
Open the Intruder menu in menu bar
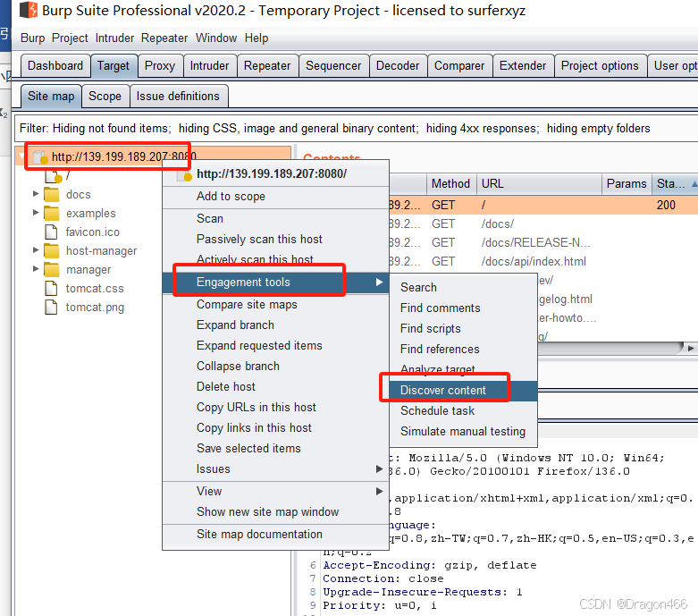coord(114,38)
